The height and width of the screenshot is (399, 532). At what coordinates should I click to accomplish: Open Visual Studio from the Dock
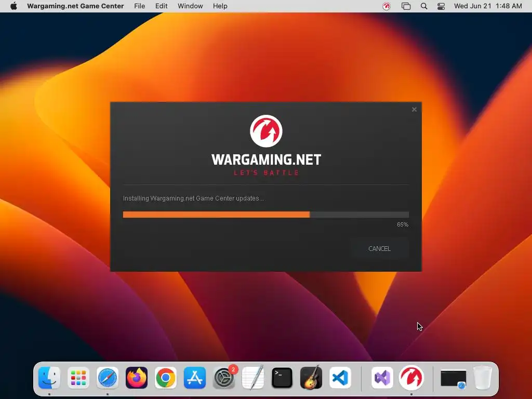point(382,378)
